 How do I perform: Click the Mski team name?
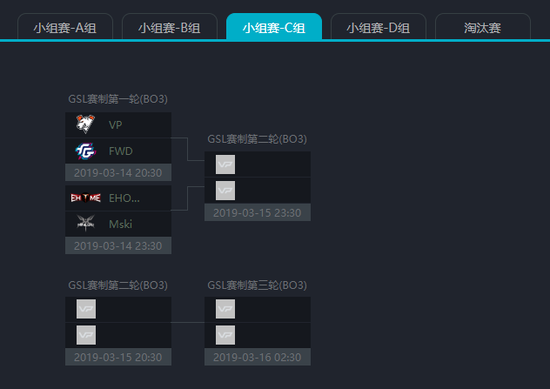point(121,224)
